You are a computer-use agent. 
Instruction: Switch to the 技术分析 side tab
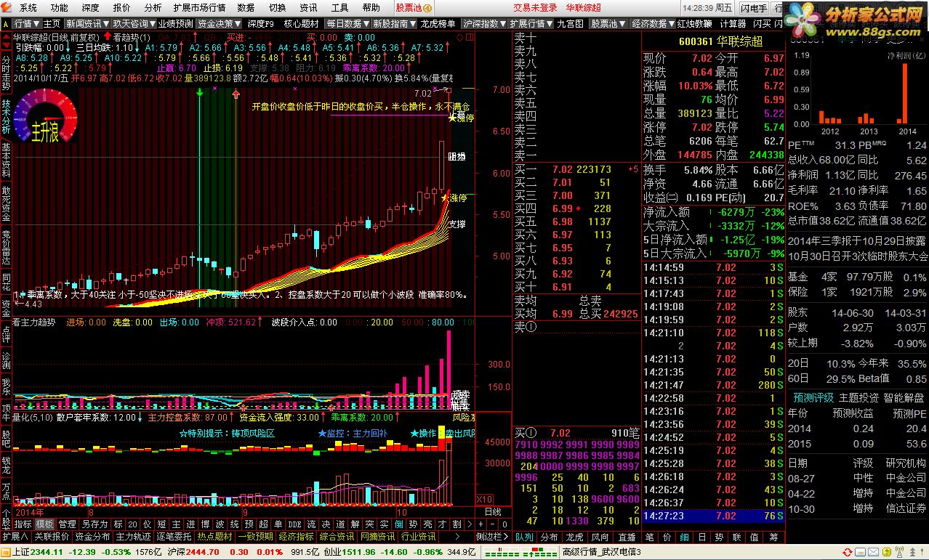pyautogui.click(x=6, y=116)
